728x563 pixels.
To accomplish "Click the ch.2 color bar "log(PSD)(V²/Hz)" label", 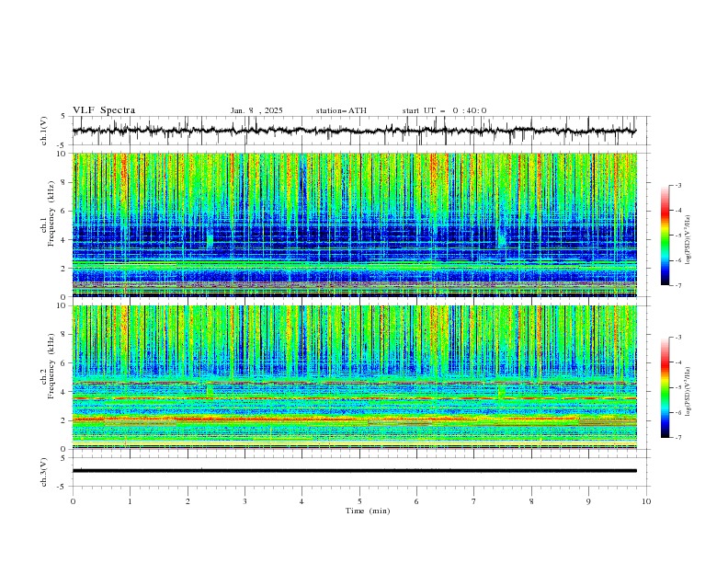I will click(x=688, y=391).
